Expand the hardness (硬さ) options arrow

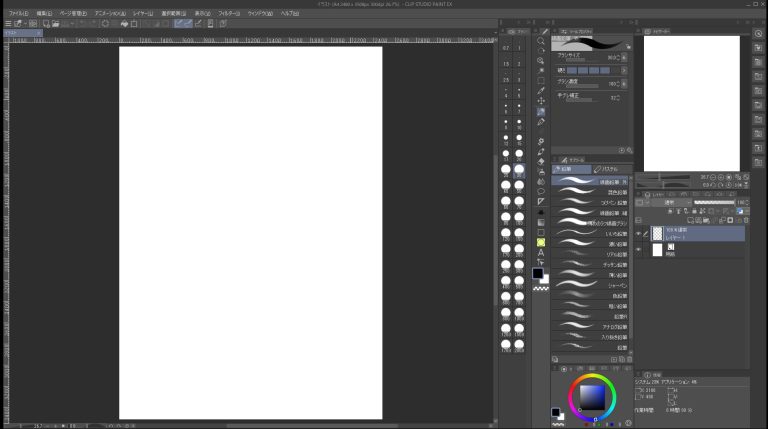[x=624, y=70]
